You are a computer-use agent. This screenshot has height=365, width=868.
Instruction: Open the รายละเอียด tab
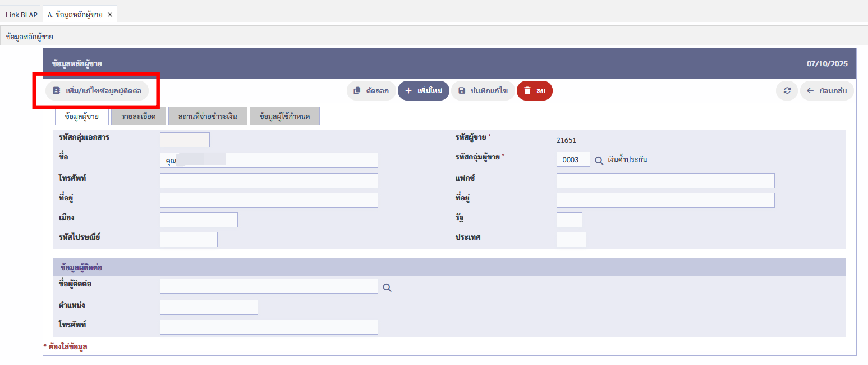point(138,116)
